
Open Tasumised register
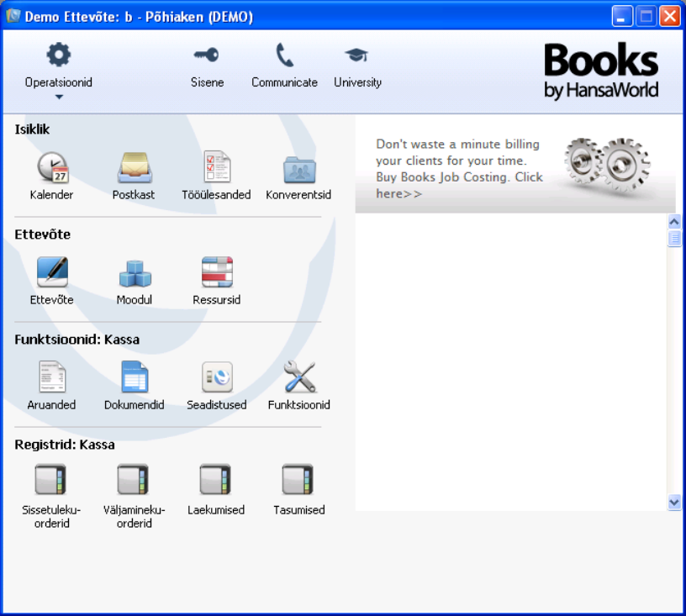(x=298, y=479)
